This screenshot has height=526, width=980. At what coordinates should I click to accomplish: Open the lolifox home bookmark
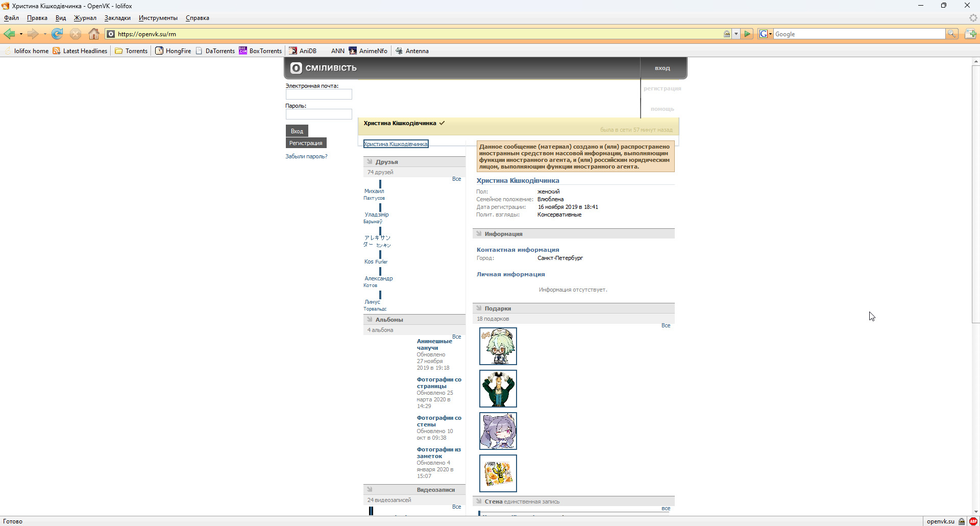[x=27, y=51]
